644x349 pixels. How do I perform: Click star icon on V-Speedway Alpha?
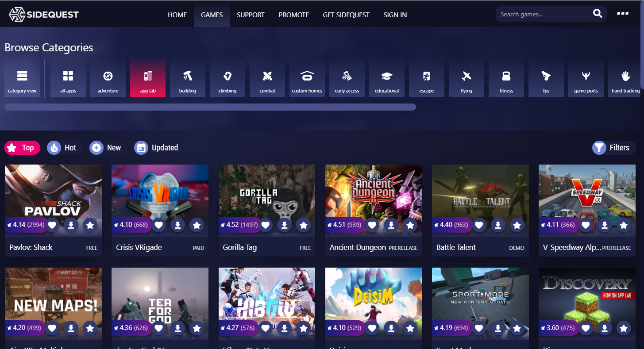point(624,225)
